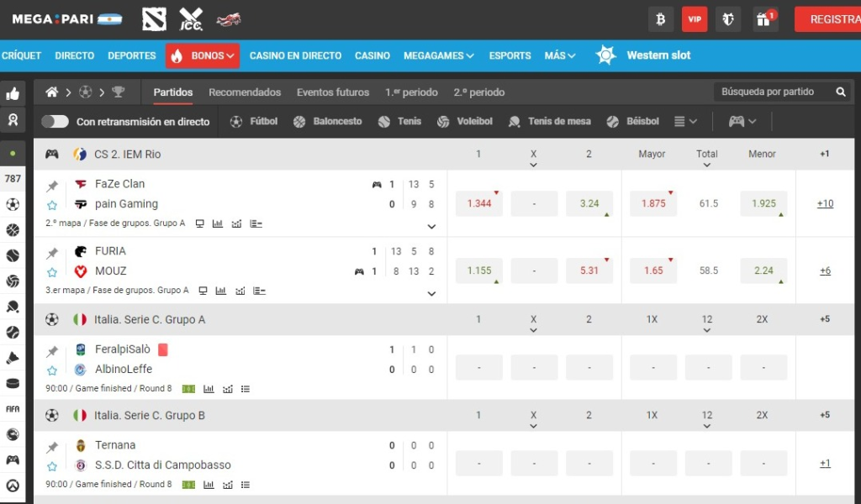Image resolution: width=861 pixels, height=504 pixels.
Task: Switch to 1.er periodo tab
Action: 411,92
